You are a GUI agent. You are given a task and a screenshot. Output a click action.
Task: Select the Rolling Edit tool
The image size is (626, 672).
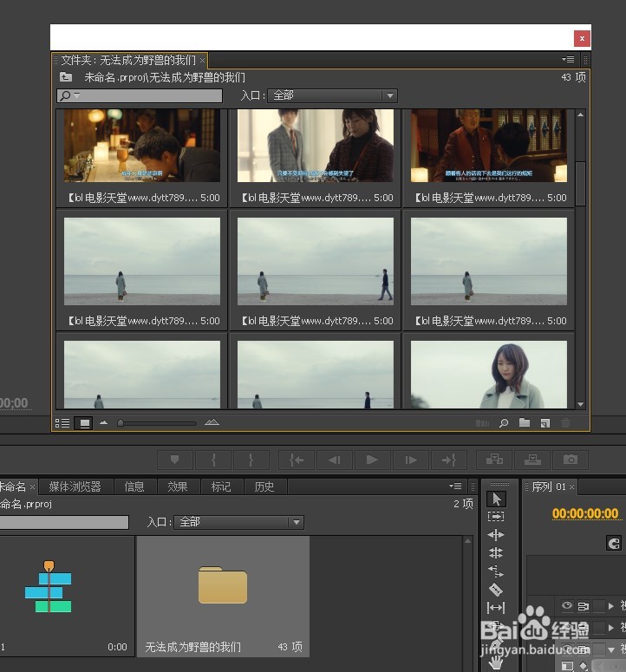[496, 553]
